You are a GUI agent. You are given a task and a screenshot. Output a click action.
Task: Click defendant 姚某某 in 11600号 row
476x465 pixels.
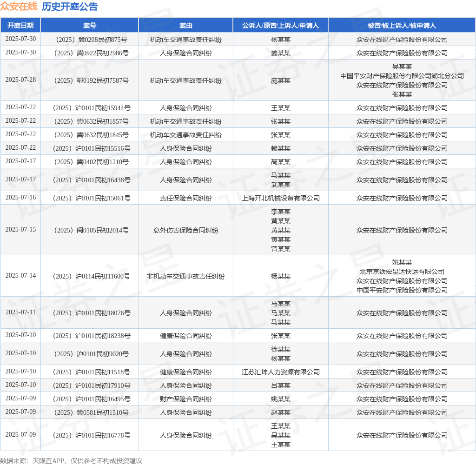[402, 262]
